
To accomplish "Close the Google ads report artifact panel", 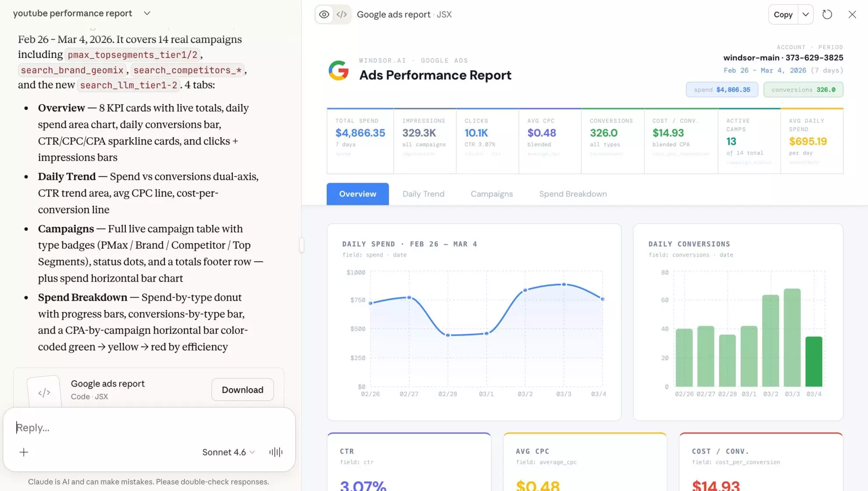I will [x=852, y=14].
